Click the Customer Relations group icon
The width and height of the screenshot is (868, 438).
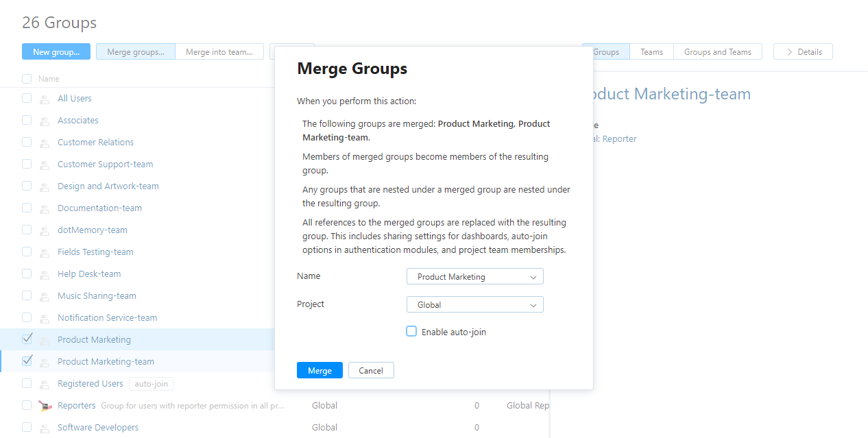[x=45, y=143]
